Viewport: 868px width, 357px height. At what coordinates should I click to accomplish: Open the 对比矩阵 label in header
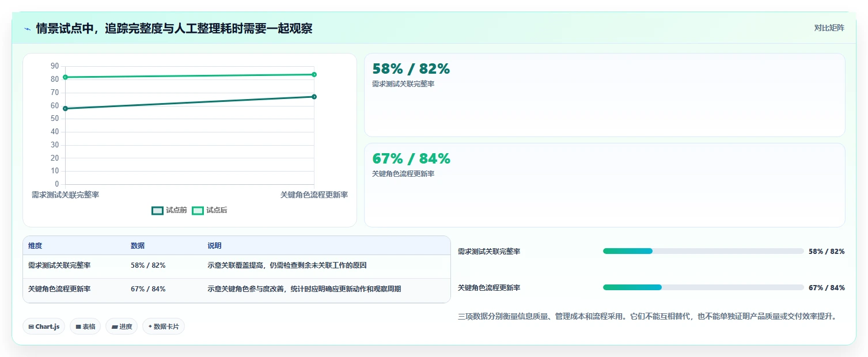point(829,28)
